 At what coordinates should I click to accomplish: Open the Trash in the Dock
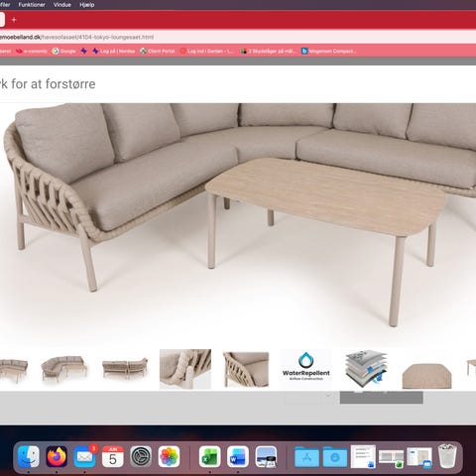click(447, 456)
